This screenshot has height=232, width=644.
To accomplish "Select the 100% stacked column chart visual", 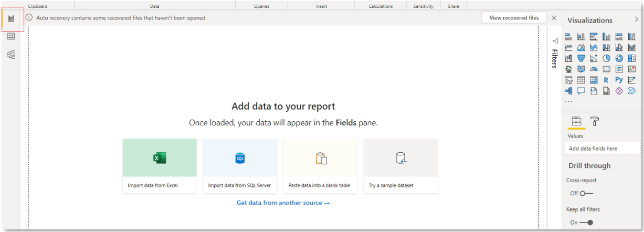I will tap(631, 37).
